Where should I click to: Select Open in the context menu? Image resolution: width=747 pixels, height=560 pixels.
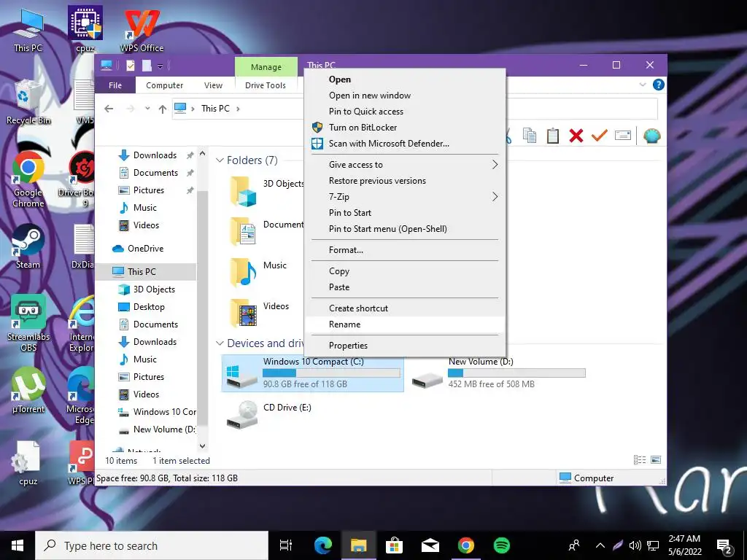pyautogui.click(x=404, y=79)
